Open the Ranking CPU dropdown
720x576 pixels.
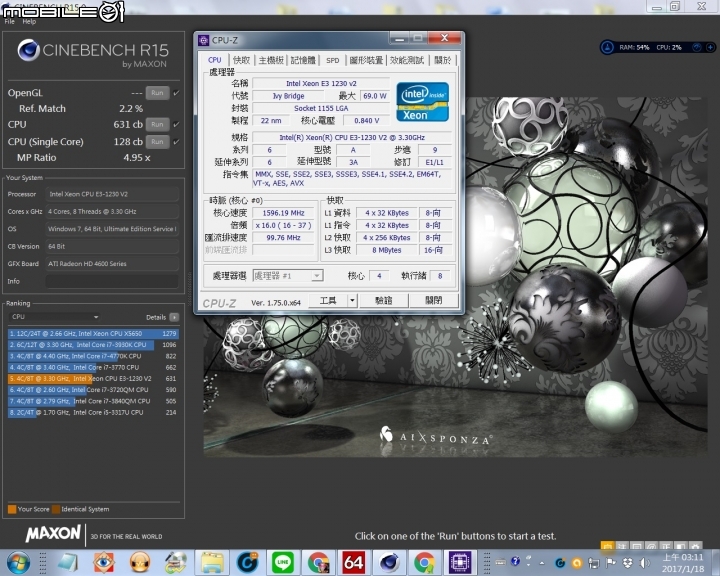point(55,316)
